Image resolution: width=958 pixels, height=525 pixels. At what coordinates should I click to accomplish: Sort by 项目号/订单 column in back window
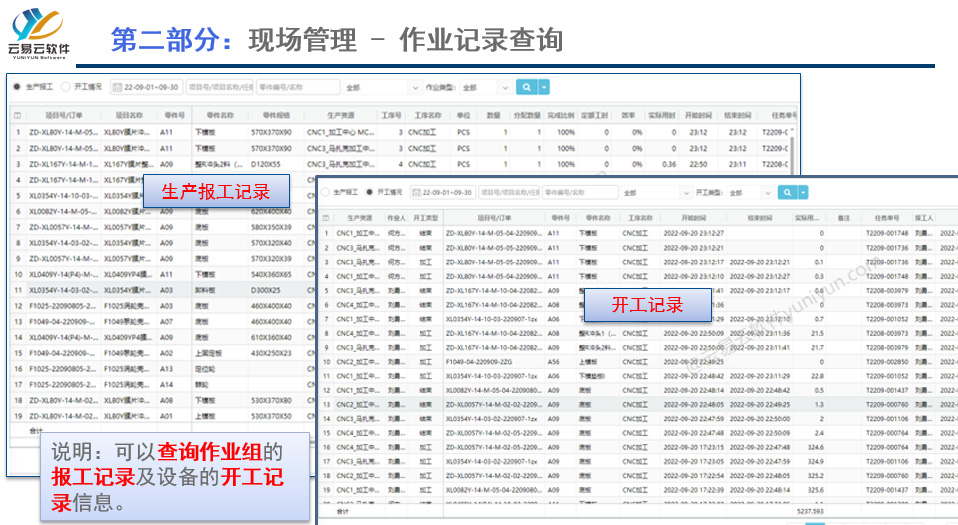coord(64,115)
